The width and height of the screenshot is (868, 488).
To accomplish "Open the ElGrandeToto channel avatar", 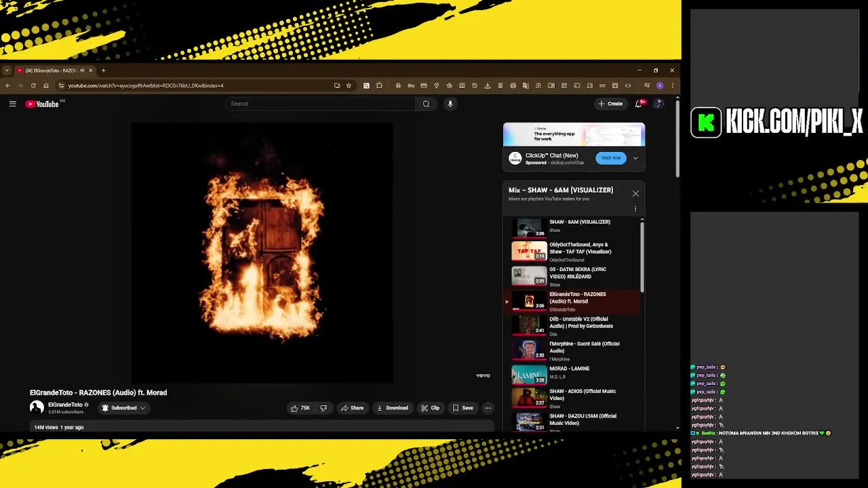I will tap(37, 407).
